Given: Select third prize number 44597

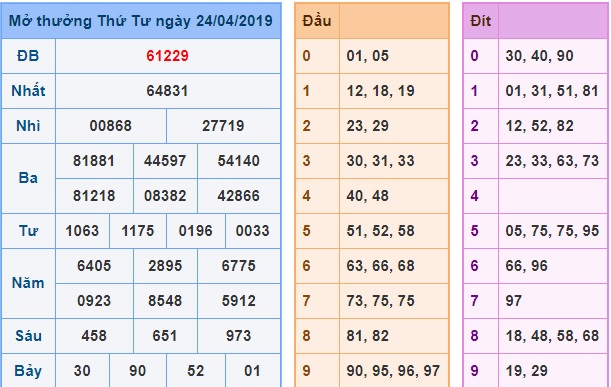Looking at the screenshot, I should (165, 161).
